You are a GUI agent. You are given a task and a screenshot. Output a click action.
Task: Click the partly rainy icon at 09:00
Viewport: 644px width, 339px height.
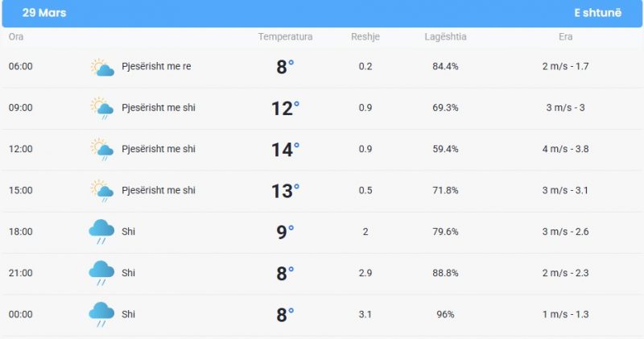coord(102,108)
